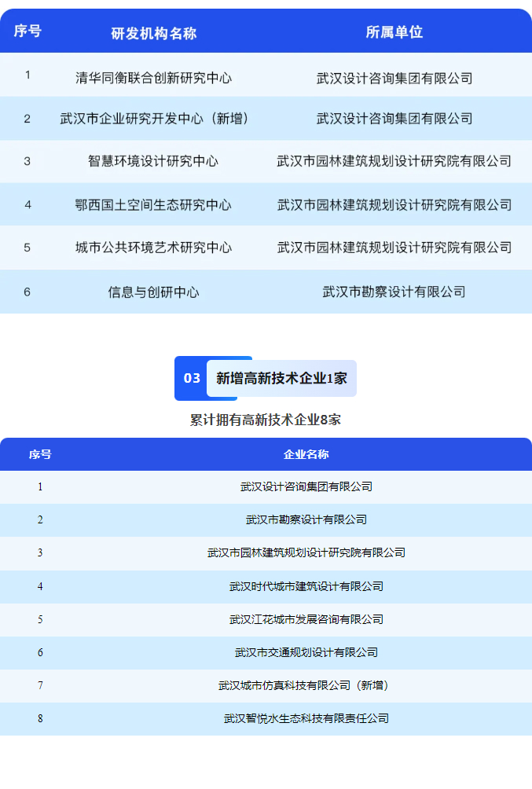Viewport: 532px width, 789px height.
Task: Select 武汉市园林建筑规划设计研究院有限公司 in 企业名称 table
Action: coord(306,552)
